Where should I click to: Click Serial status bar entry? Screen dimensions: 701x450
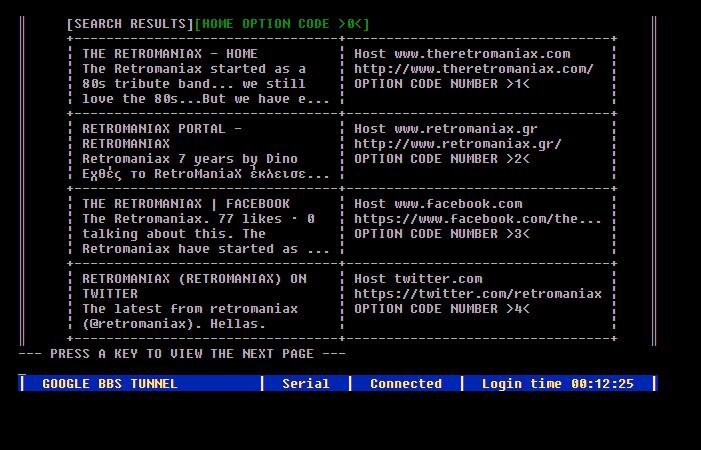point(306,384)
